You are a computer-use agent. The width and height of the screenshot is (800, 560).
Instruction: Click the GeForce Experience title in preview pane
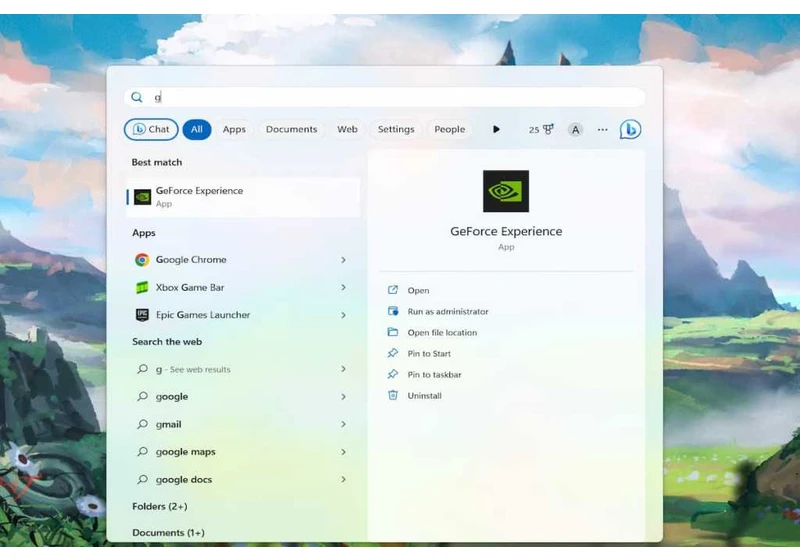tap(506, 232)
